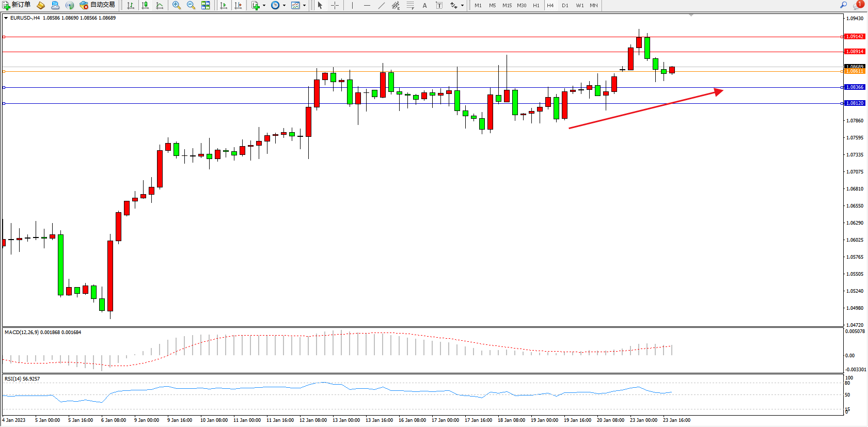Pick the Fibonacci retracement tool
Image resolution: width=868 pixels, height=427 pixels.
click(410, 5)
